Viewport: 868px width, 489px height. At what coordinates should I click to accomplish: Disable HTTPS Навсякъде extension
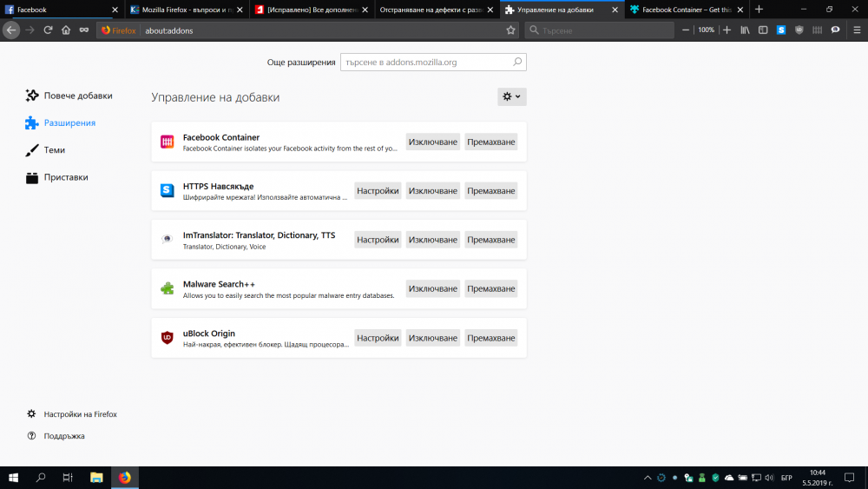pyautogui.click(x=433, y=190)
